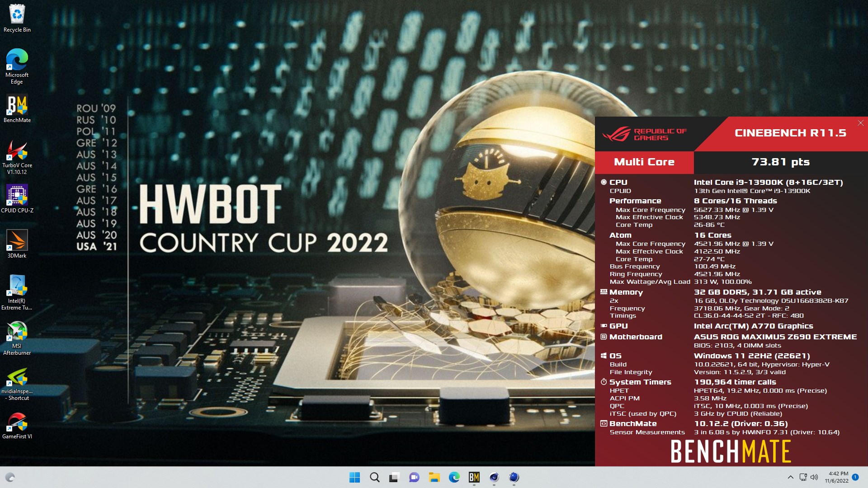Click Intel Arc(TM) A770 Graphics value
The width and height of the screenshot is (868, 488).
[x=754, y=326]
